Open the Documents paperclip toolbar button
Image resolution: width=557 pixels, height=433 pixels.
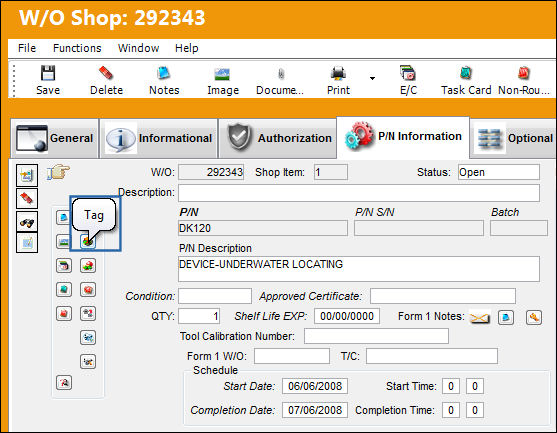click(280, 80)
